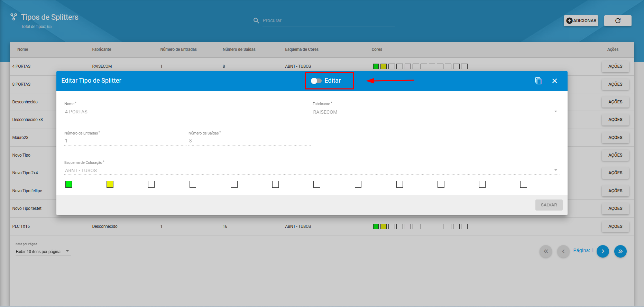Click the green swatch in the PLC 1X16 row
The image size is (644, 307).
pos(376,226)
